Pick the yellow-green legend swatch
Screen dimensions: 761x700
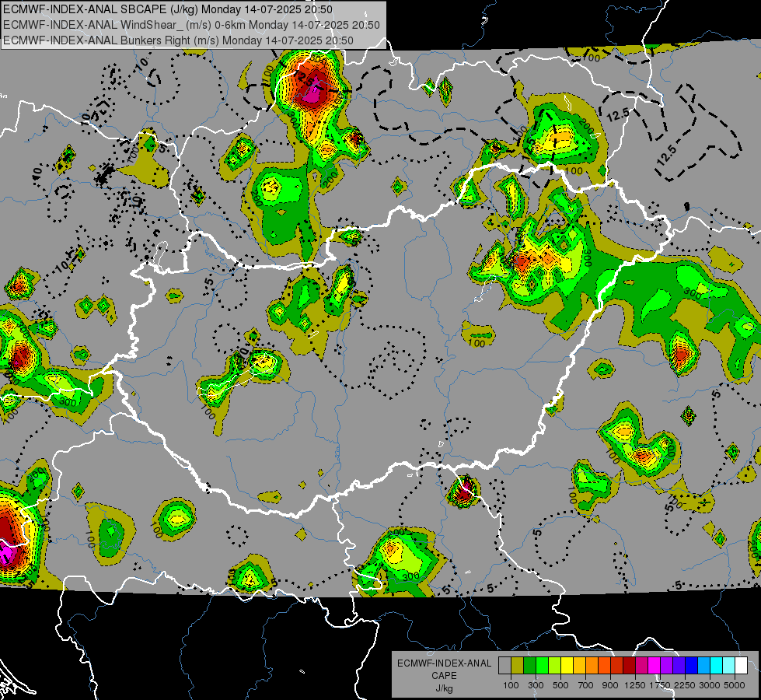555,665
